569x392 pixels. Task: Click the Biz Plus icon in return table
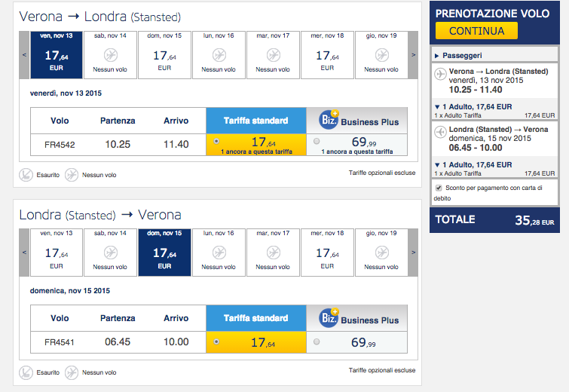click(329, 318)
